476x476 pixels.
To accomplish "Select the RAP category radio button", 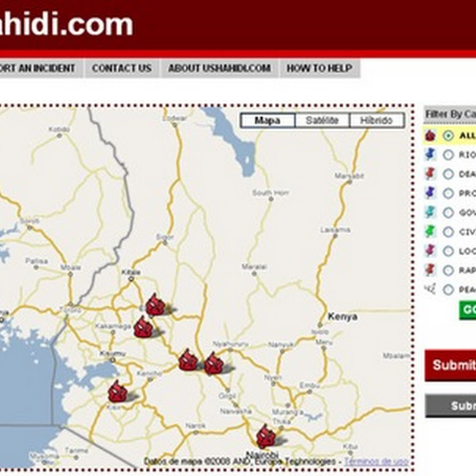I will coord(448,271).
